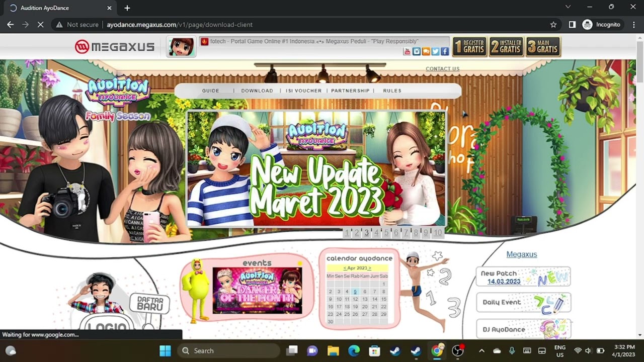Toggle the browser side panel icon
Screen dimensions: 644x362
572,25
